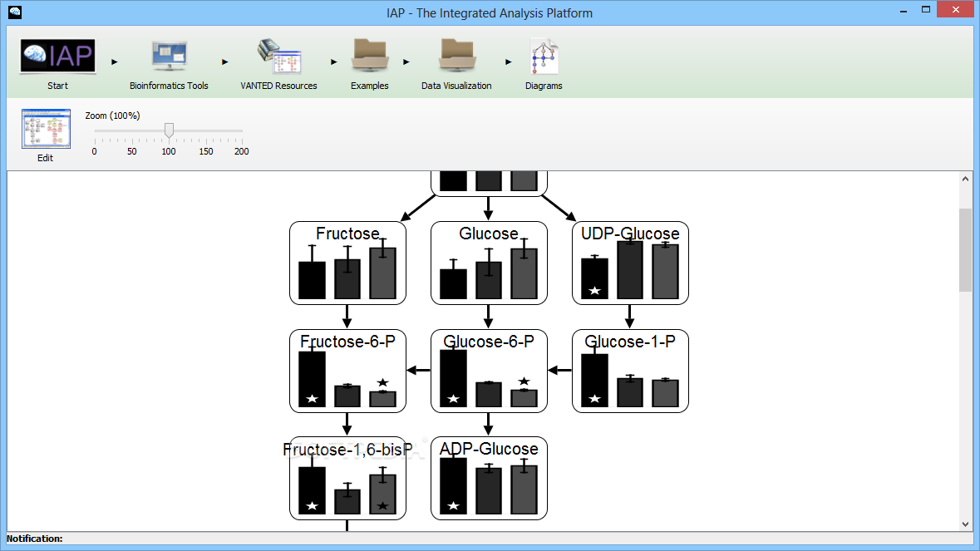Click the Bioinformatics Tools label
980x551 pixels.
pyautogui.click(x=169, y=86)
